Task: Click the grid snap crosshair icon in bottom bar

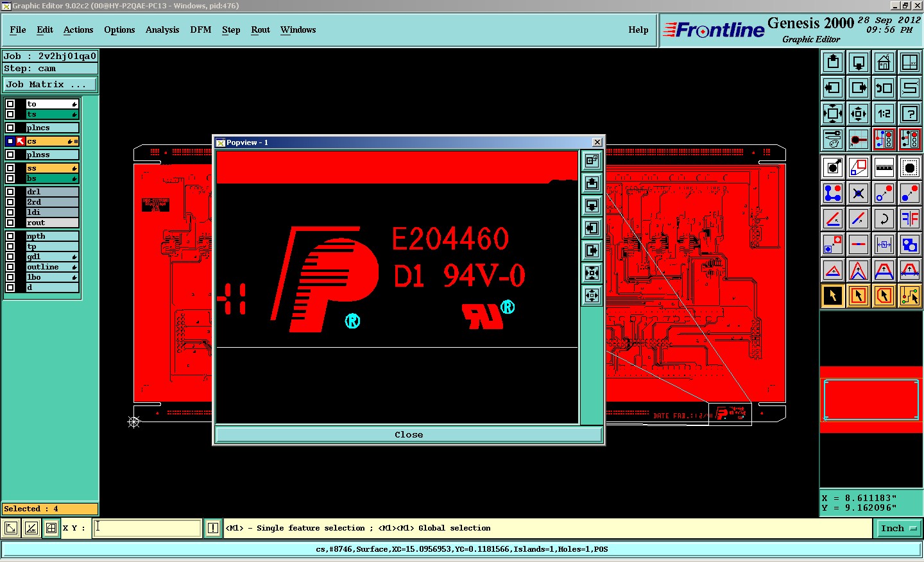Action: 51,529
